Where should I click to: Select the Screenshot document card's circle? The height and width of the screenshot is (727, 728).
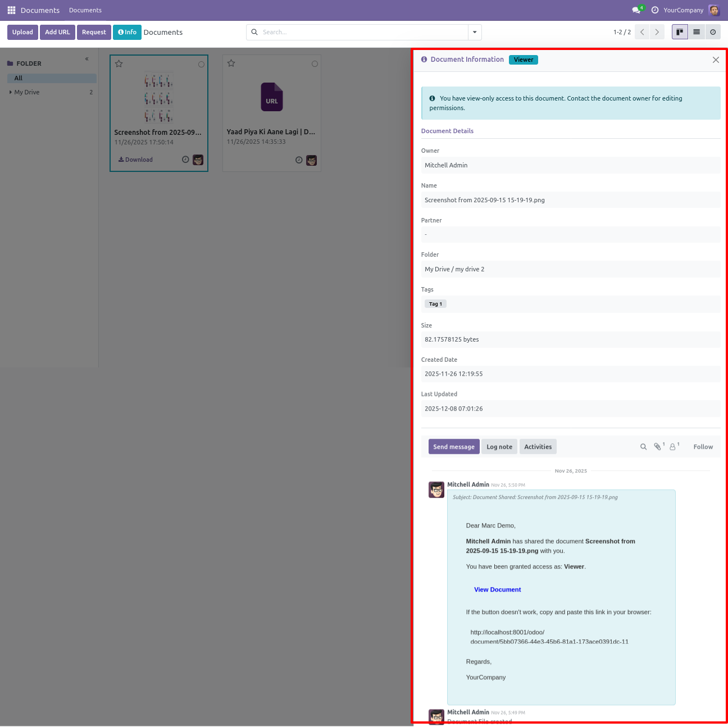(x=201, y=65)
